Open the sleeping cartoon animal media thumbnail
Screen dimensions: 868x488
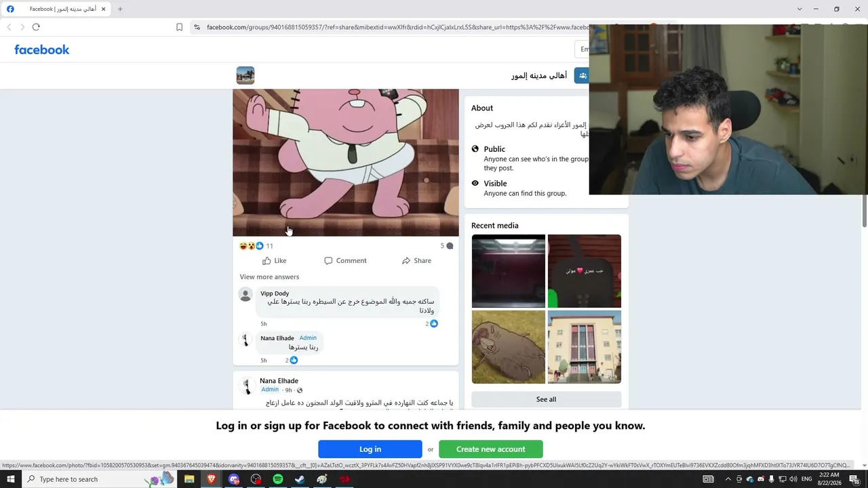point(509,347)
